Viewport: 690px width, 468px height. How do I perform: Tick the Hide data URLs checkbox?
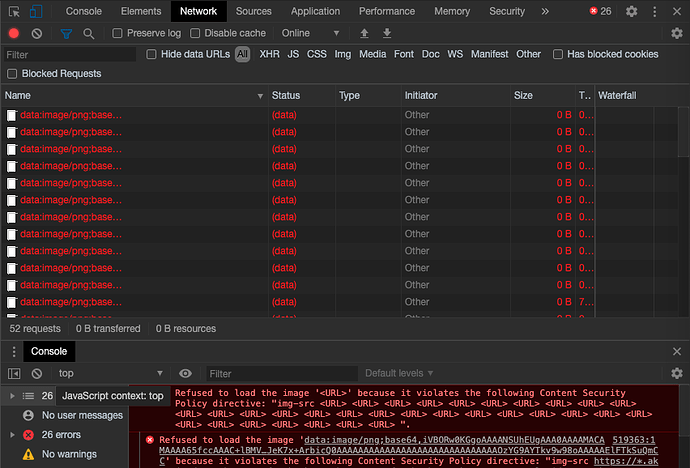pos(152,54)
